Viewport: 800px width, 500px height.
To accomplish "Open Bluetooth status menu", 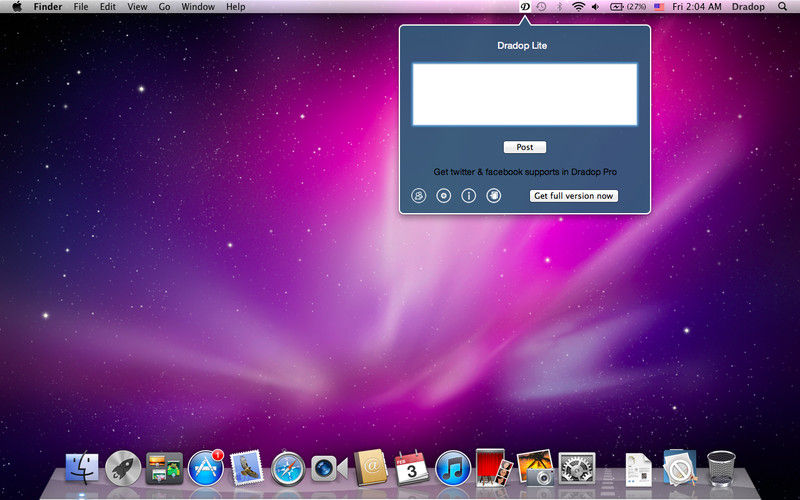I will click(559, 7).
